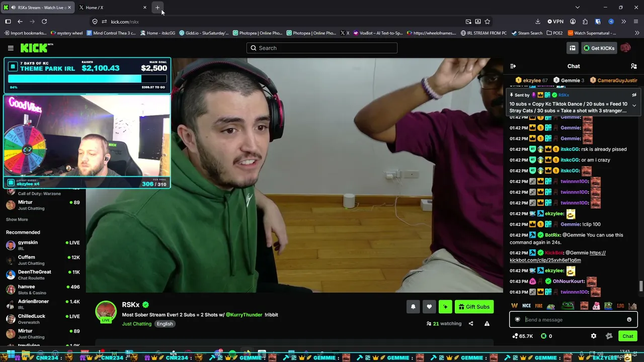
Task: Open the mystery wheel bookmark
Action: [67, 33]
